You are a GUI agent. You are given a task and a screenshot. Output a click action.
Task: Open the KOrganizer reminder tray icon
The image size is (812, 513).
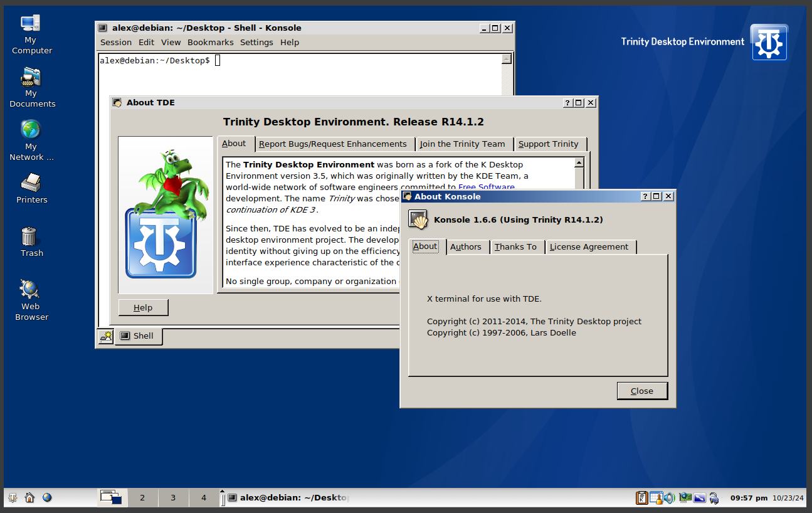click(656, 498)
